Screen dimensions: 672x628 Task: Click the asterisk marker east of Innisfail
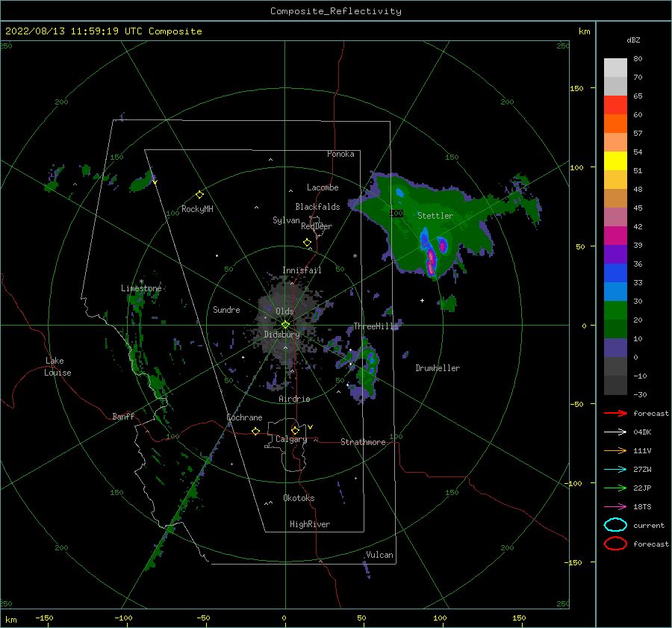coord(355,256)
